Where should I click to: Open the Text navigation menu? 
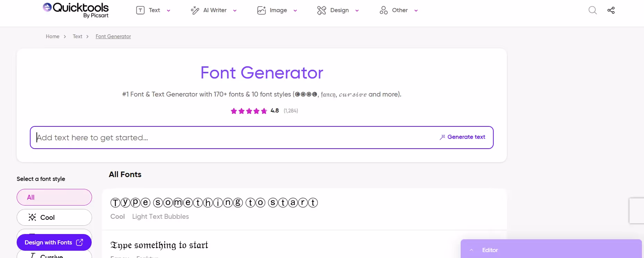153,10
